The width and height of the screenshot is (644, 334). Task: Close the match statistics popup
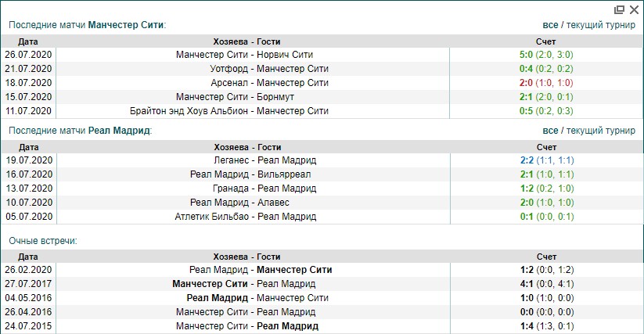(634, 9)
